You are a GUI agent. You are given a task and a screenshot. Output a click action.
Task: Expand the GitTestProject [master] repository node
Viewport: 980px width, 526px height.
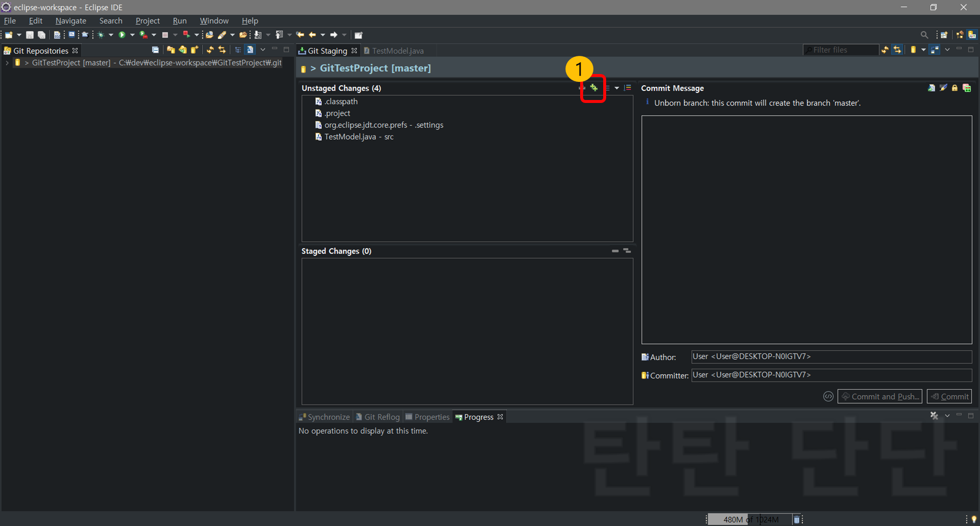point(7,63)
